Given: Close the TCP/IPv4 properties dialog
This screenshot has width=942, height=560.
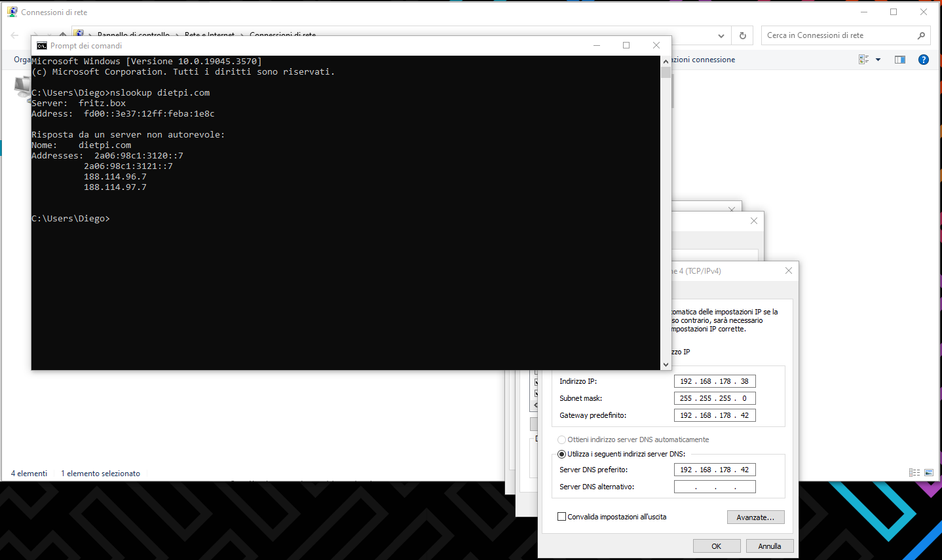Looking at the screenshot, I should click(x=789, y=271).
